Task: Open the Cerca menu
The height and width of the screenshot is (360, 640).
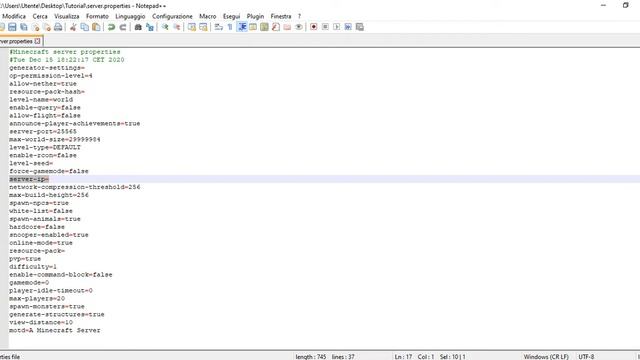Action: click(x=40, y=16)
